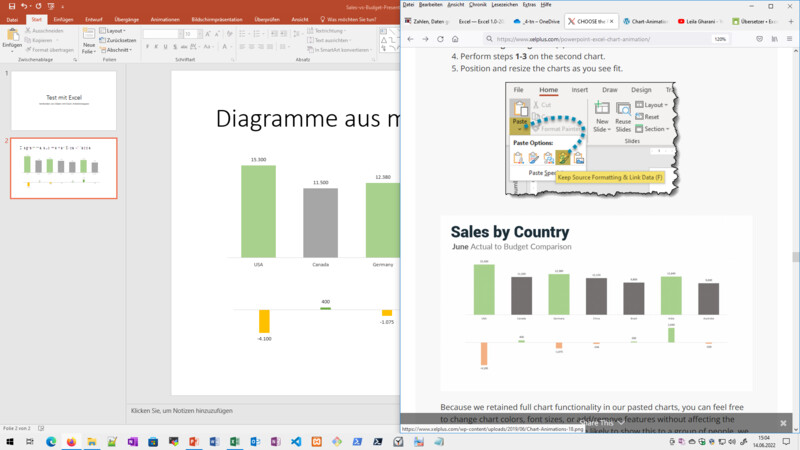This screenshot has height=450, width=800.
Task: Click the increase font size icon
Action: click(208, 34)
